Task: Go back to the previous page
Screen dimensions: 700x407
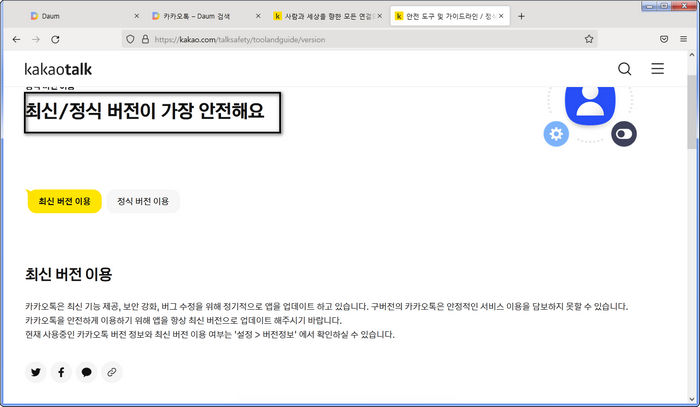Action: (x=17, y=39)
